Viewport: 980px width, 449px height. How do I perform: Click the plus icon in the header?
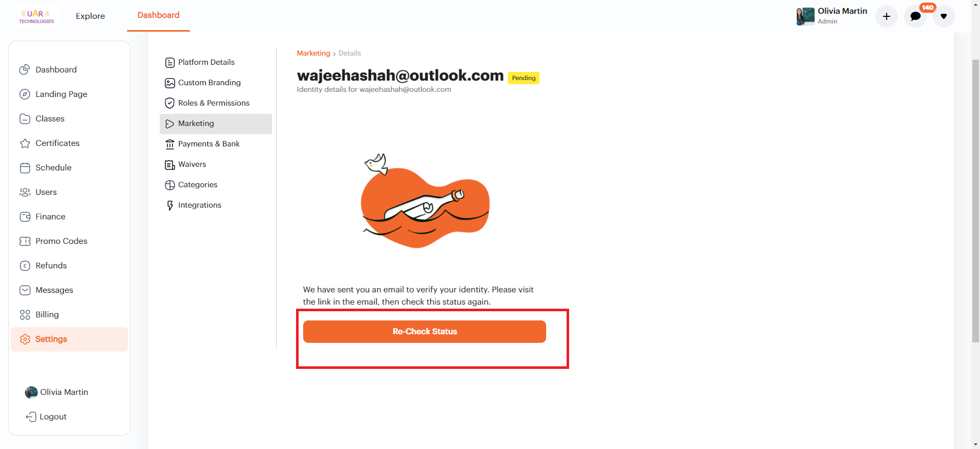click(886, 16)
